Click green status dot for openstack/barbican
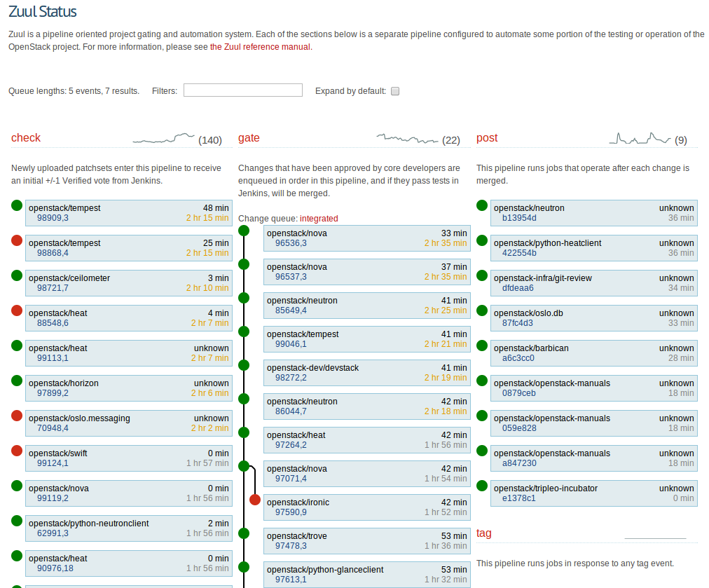Viewport: 709px width, 588px height. coord(482,346)
